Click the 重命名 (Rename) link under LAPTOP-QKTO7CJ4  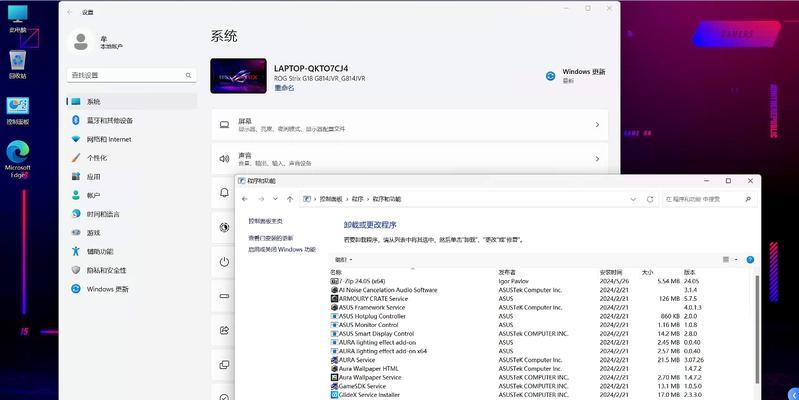point(284,88)
